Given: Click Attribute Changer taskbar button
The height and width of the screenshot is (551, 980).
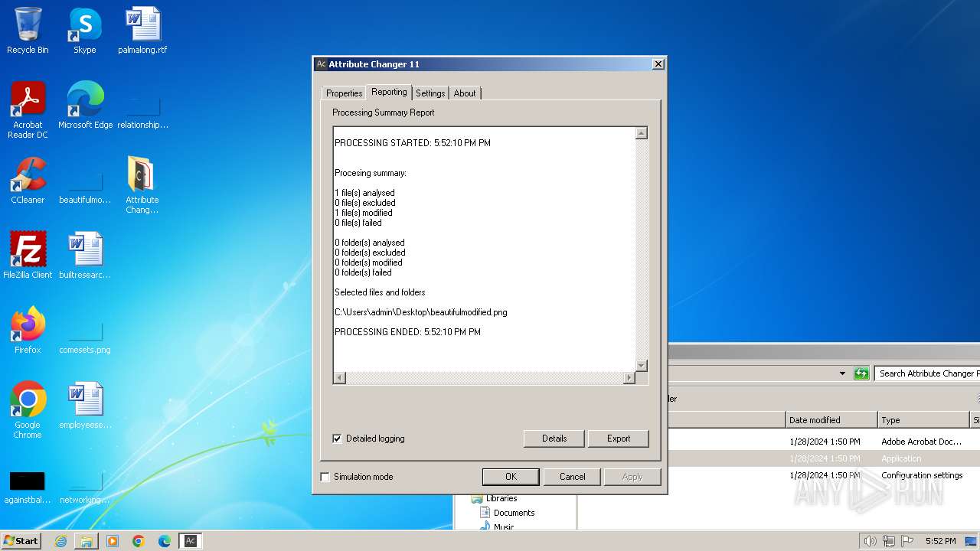Looking at the screenshot, I should (191, 541).
